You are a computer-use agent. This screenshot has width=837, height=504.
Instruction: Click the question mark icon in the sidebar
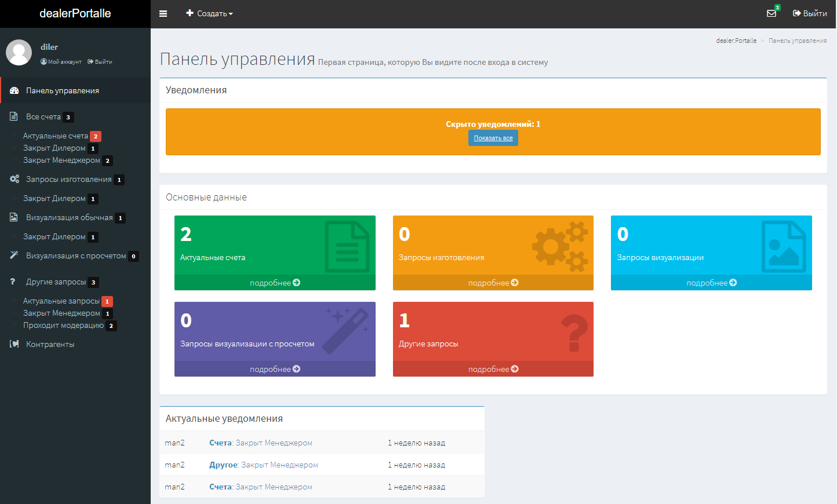[13, 282]
